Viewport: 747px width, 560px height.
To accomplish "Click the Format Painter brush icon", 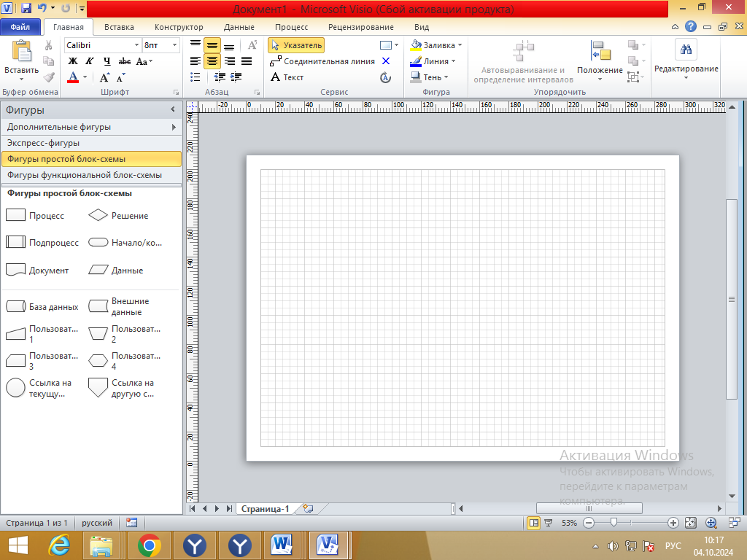I will tap(48, 77).
